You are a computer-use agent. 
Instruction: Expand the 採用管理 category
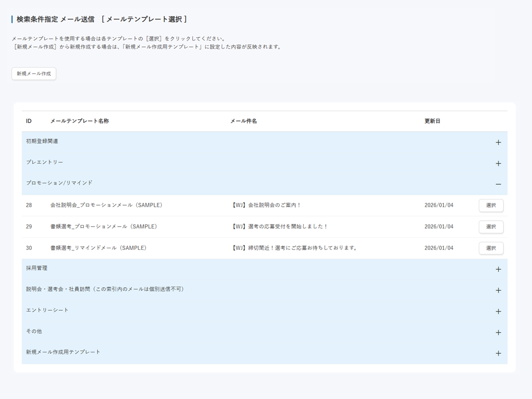click(x=498, y=269)
